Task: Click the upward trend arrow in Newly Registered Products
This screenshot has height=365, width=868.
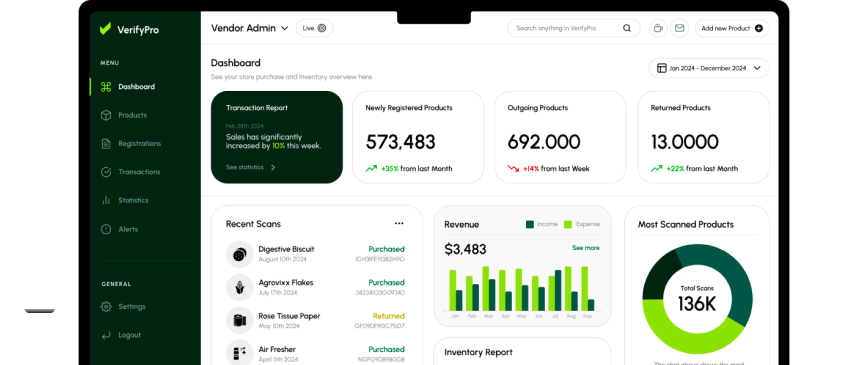Action: (x=371, y=168)
